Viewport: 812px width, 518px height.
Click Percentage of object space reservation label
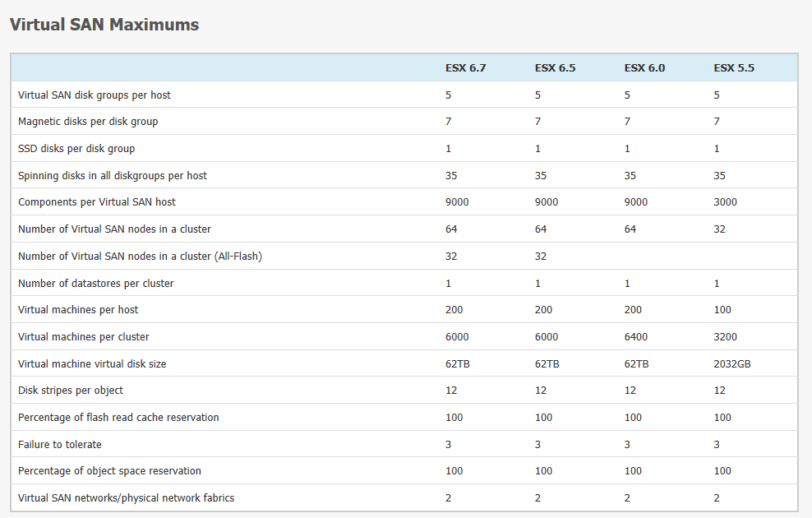coord(109,471)
